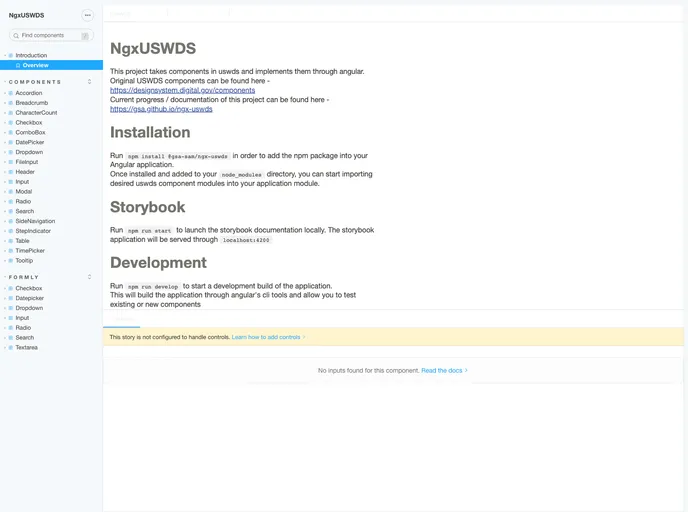The height and width of the screenshot is (512, 688).
Task: Expand the Breadcrumb component
Action: (32, 103)
